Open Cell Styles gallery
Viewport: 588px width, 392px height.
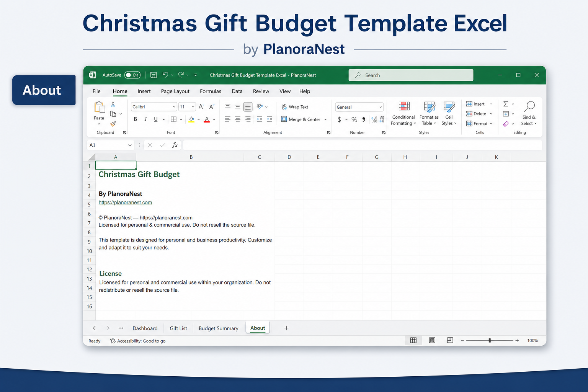coord(449,113)
